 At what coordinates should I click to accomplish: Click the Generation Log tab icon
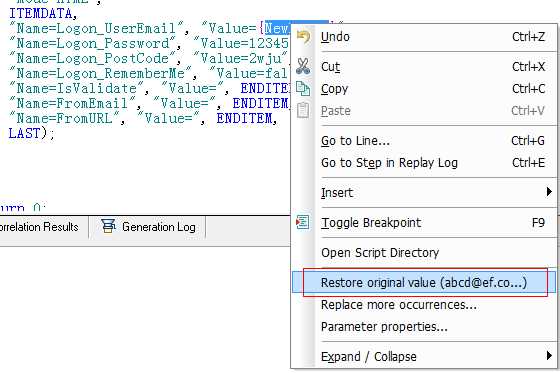click(x=108, y=226)
